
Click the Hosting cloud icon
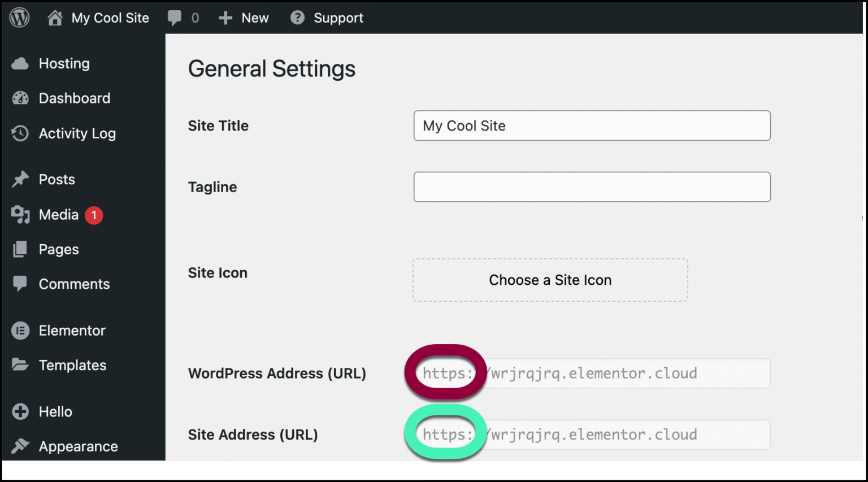point(20,63)
